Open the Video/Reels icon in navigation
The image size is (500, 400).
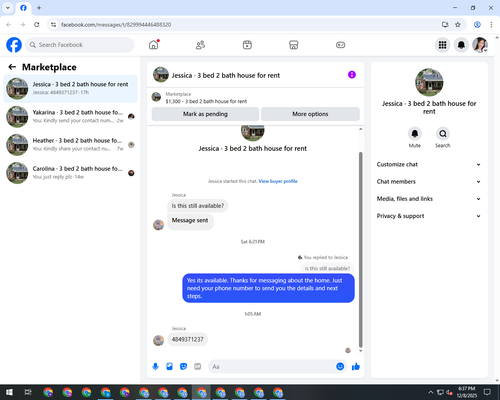point(247,45)
